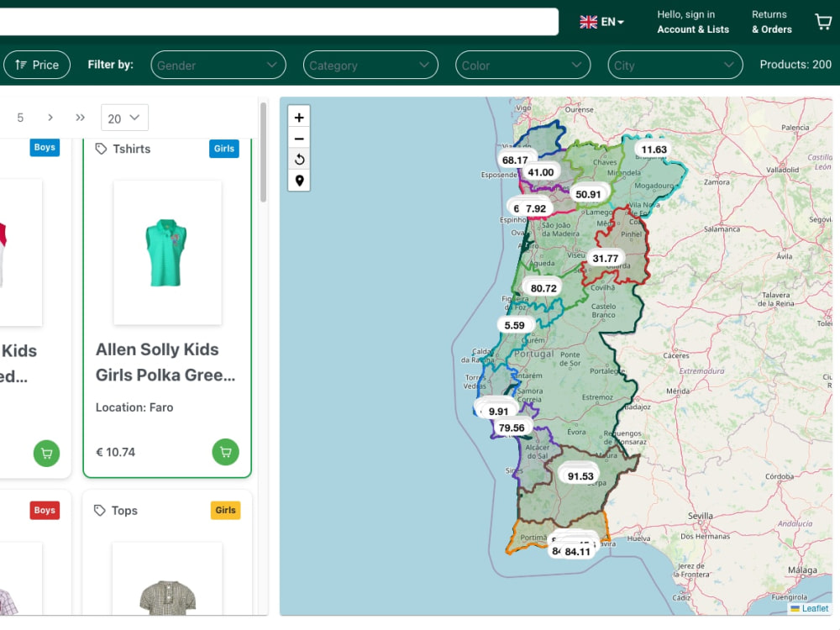
Task: Jump to the last page arrow
Action: pyautogui.click(x=81, y=118)
